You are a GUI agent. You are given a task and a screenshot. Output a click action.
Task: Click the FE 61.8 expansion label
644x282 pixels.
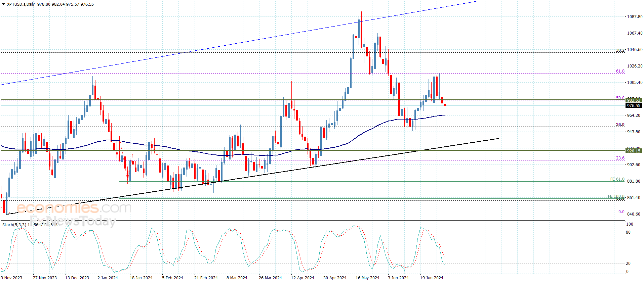[x=617, y=179]
